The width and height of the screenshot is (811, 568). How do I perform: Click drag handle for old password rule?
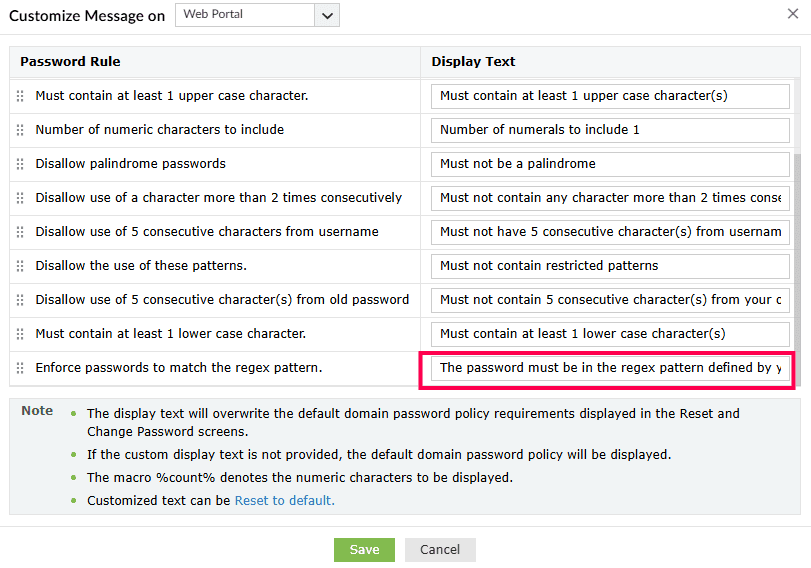point(20,300)
